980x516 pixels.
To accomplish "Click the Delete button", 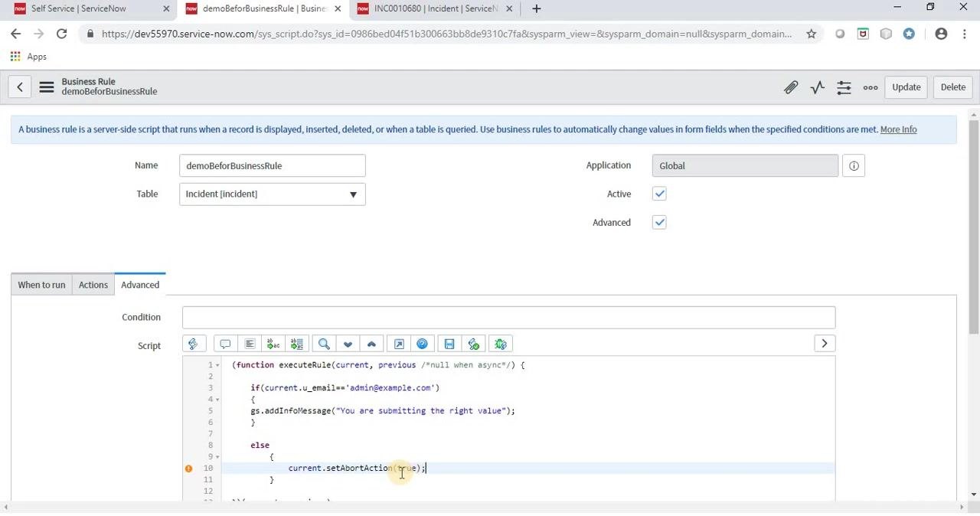I will coord(953,87).
